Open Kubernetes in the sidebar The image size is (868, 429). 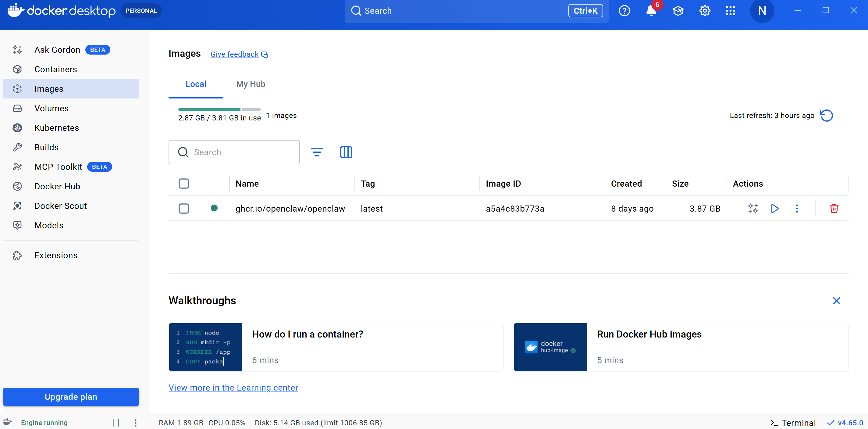pyautogui.click(x=71, y=128)
